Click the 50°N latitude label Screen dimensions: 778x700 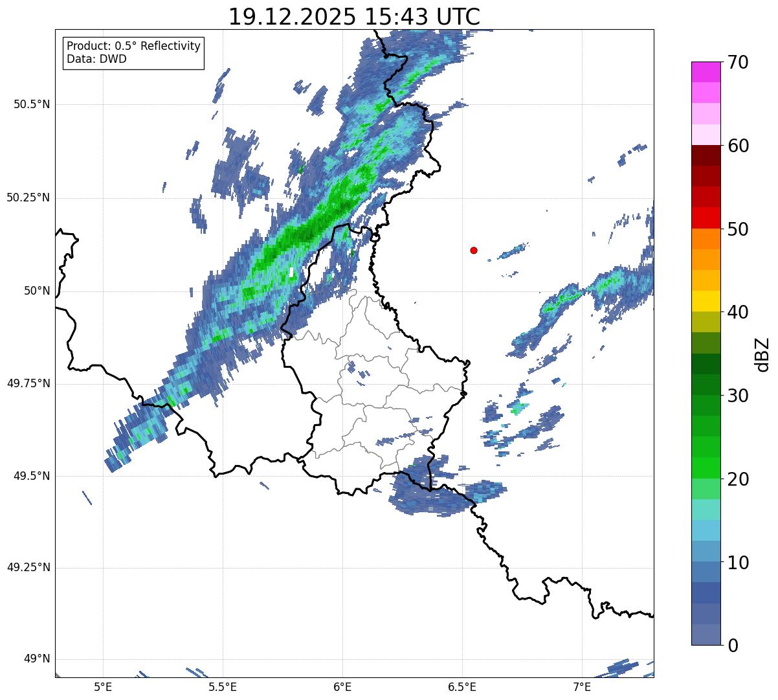(37, 291)
